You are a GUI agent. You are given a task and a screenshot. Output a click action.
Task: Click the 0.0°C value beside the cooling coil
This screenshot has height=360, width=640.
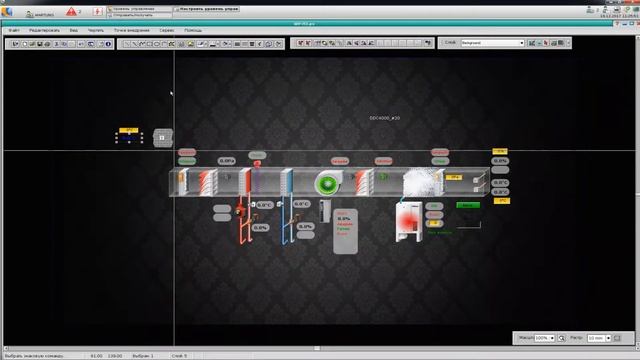tap(301, 204)
